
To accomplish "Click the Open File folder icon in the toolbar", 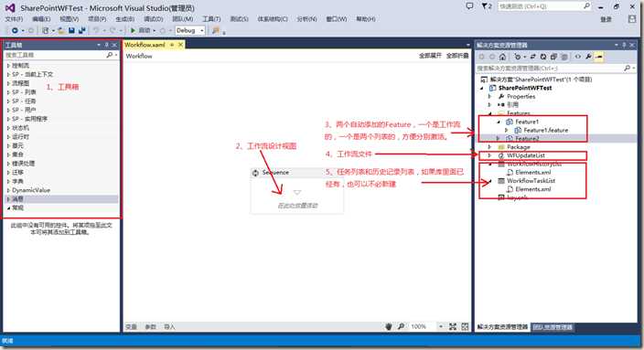I will [60, 30].
